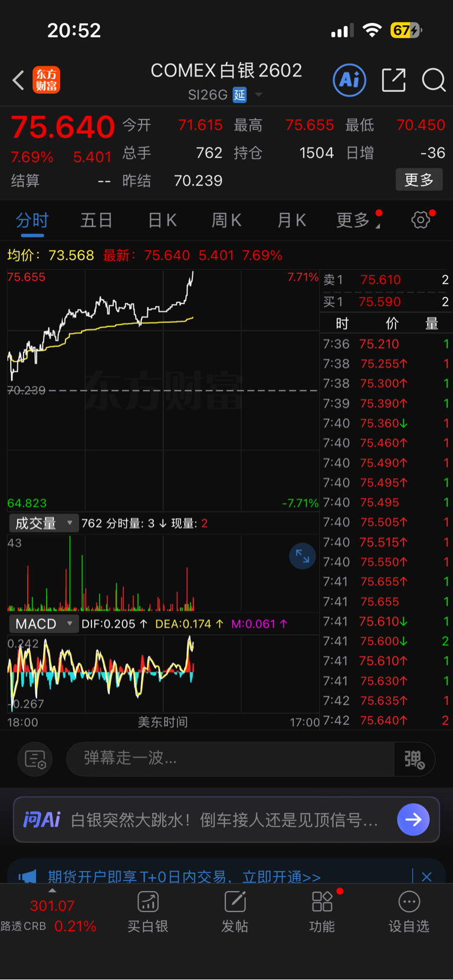
Task: Open the danmaku list settings icon
Action: tap(35, 760)
